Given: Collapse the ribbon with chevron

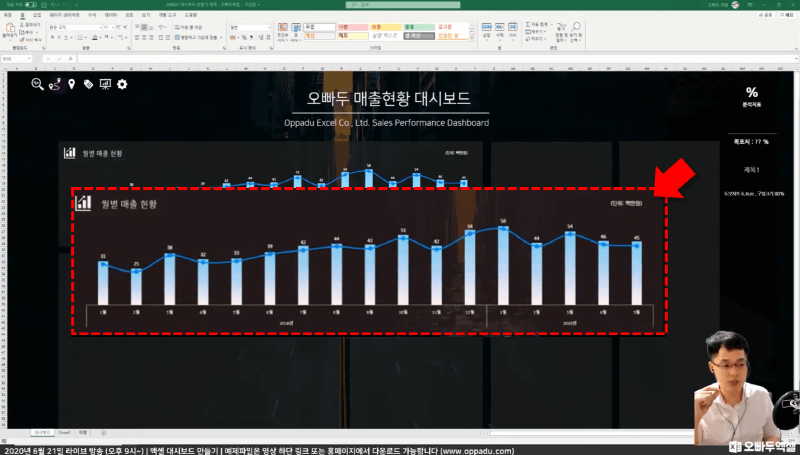Looking at the screenshot, I should click(795, 47).
